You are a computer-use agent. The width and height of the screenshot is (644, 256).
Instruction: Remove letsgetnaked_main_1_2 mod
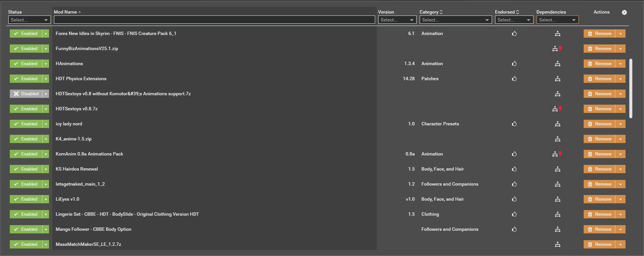tap(600, 184)
